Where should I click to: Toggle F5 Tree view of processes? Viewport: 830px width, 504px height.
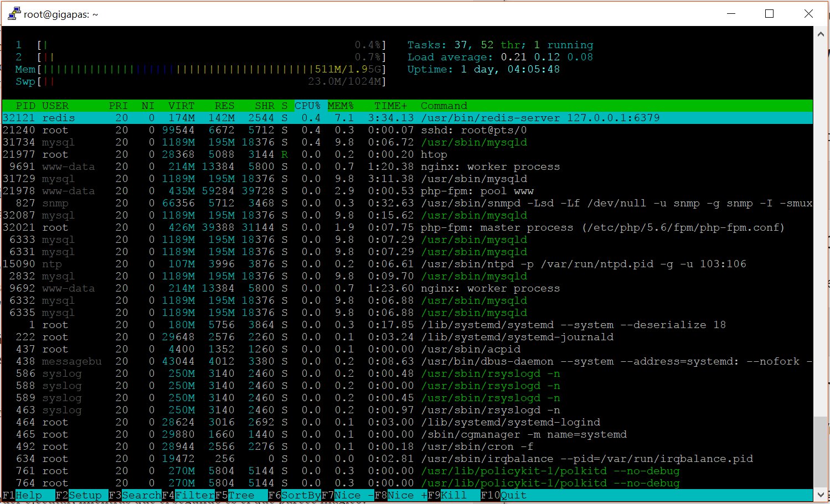pos(241,495)
